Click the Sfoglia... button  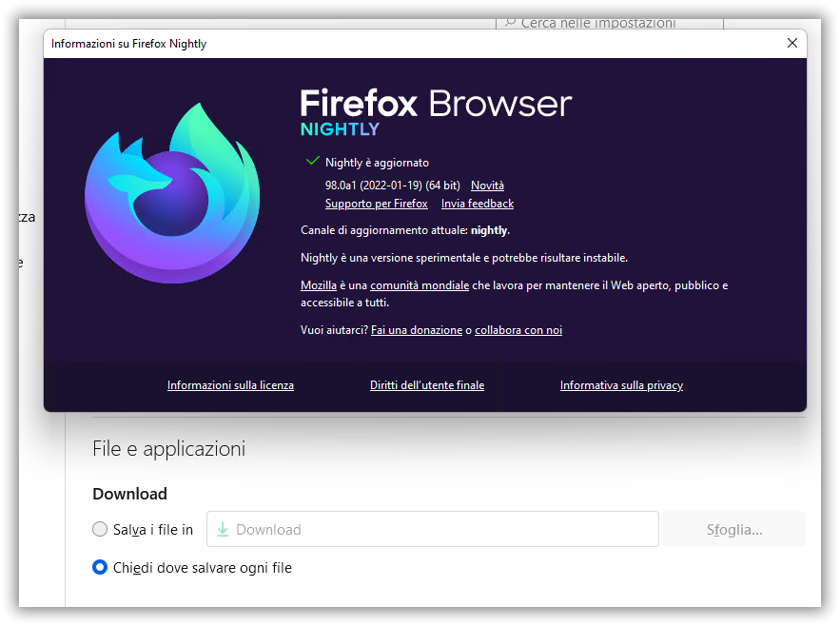click(733, 529)
